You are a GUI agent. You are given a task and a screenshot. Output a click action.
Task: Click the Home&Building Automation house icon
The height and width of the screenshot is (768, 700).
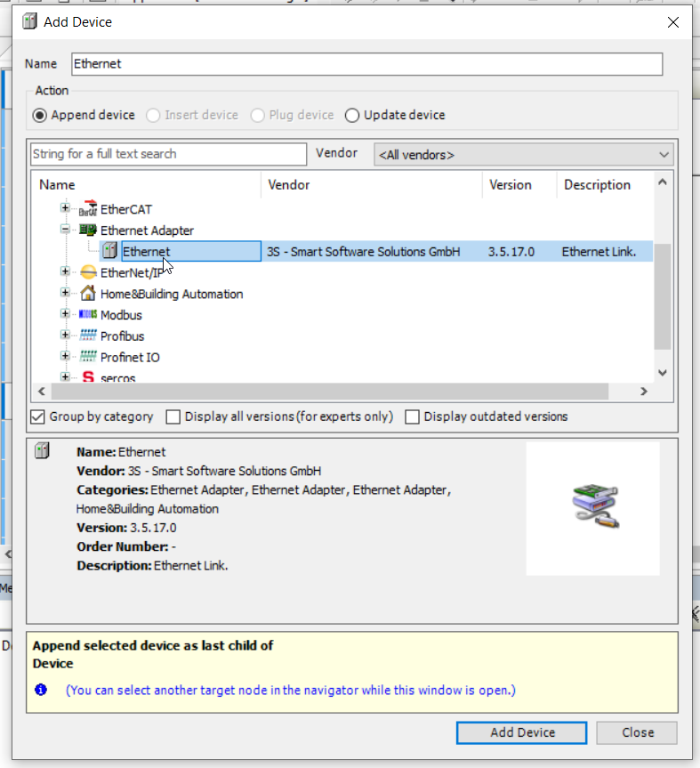(x=88, y=293)
